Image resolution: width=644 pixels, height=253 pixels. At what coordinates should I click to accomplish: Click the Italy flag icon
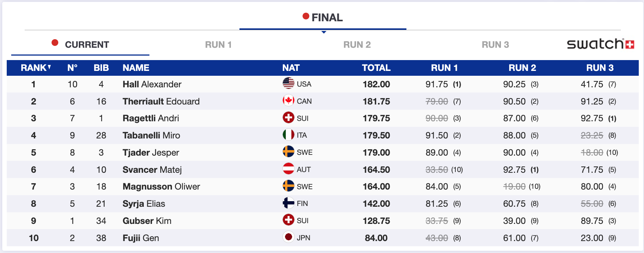[x=288, y=135]
